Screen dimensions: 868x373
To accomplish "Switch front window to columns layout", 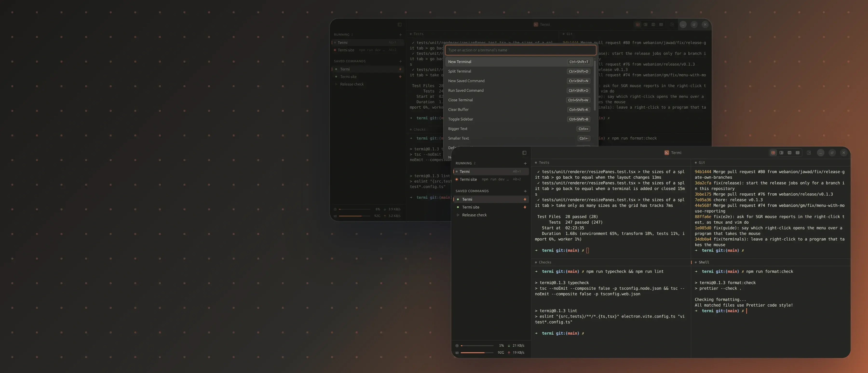I will coord(789,153).
